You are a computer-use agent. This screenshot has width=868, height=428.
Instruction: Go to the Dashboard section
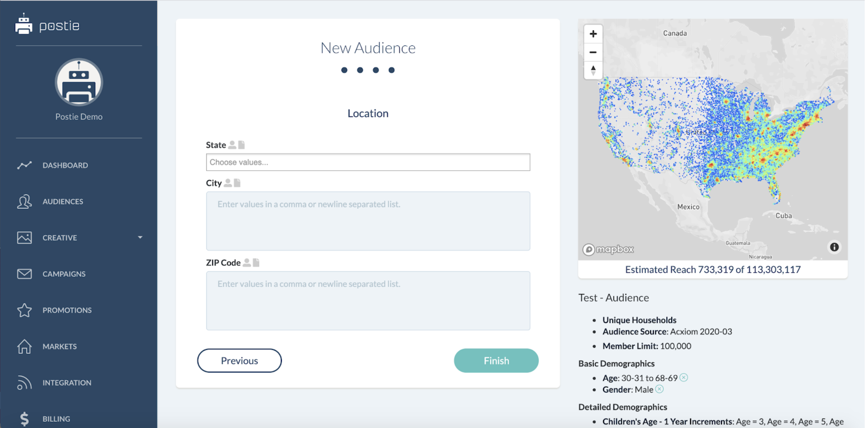click(x=65, y=165)
